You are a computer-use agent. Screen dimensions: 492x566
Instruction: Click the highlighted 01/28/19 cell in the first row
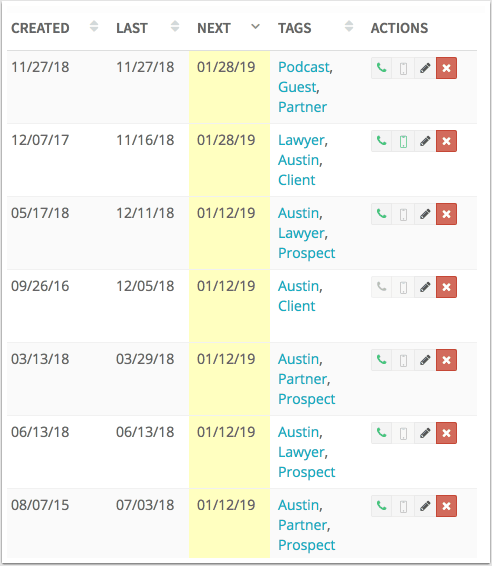(x=229, y=87)
